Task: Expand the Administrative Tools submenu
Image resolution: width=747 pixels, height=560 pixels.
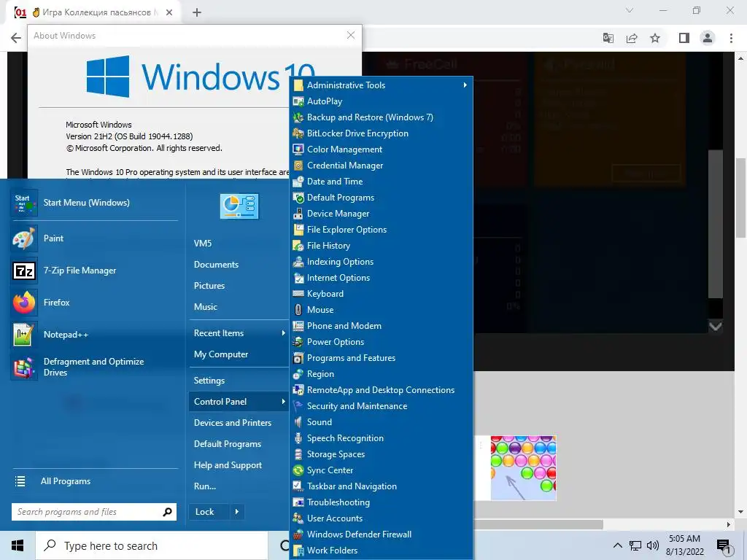Action: [381, 85]
